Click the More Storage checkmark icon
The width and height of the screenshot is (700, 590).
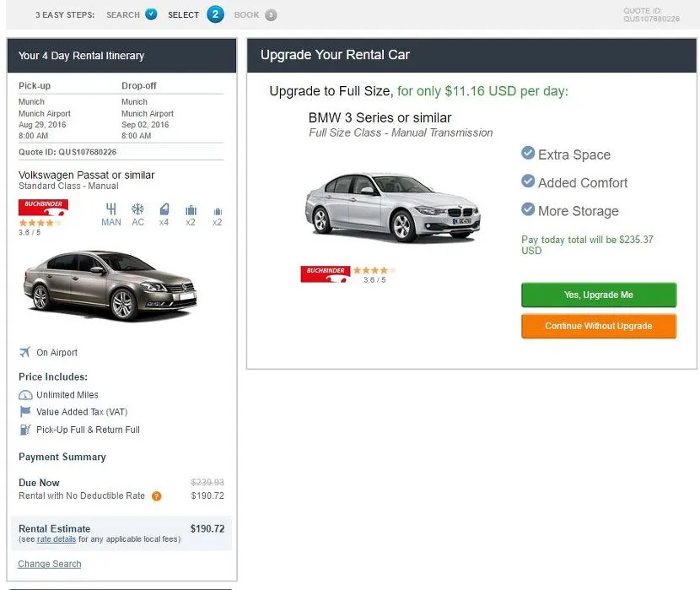[528, 209]
